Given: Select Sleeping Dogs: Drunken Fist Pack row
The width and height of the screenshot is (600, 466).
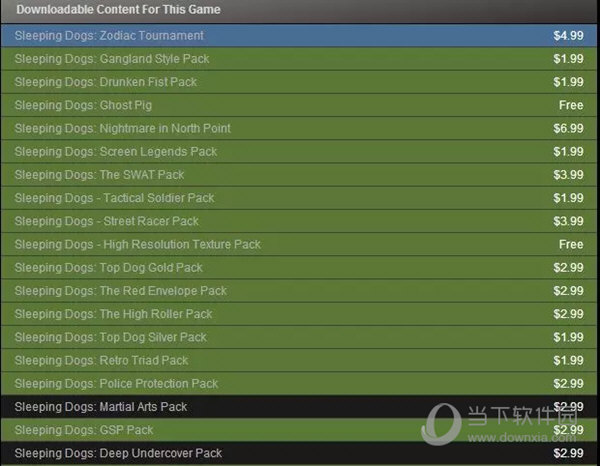Looking at the screenshot, I should (x=299, y=82).
